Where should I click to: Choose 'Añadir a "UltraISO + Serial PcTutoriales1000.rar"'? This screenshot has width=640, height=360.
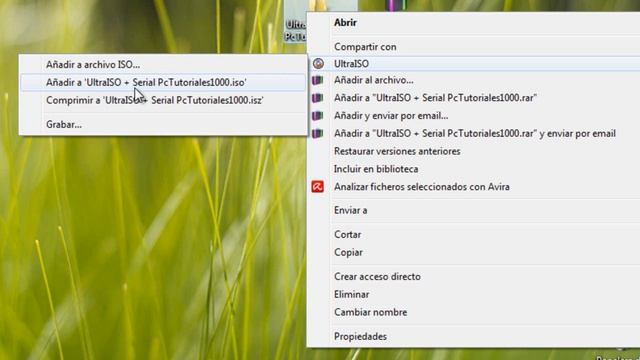(474, 98)
